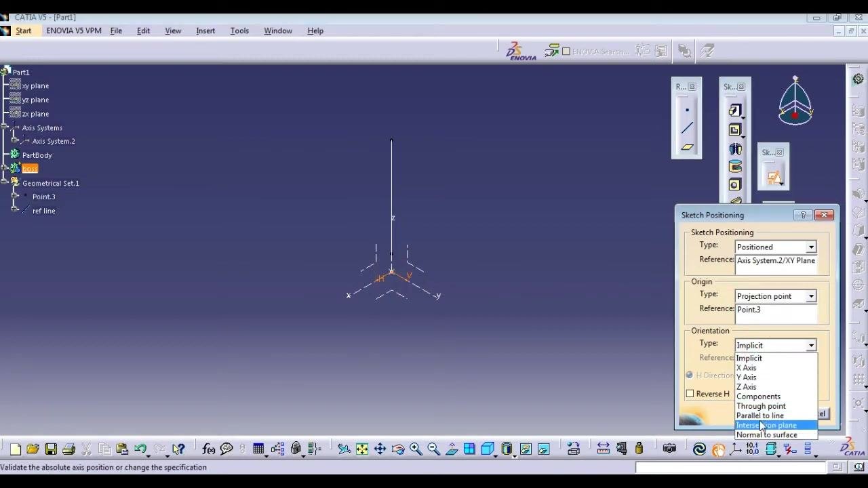Open a file with the folder icon
Screen dimensions: 868x488
pos(33,449)
